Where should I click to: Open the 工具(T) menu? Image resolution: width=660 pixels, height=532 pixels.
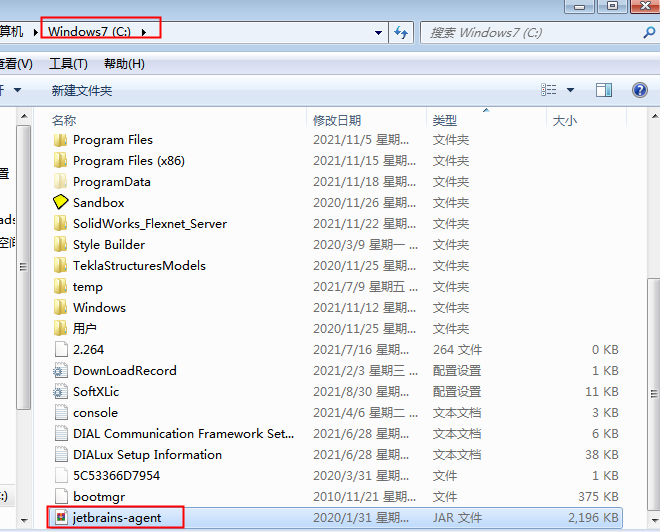(68, 64)
